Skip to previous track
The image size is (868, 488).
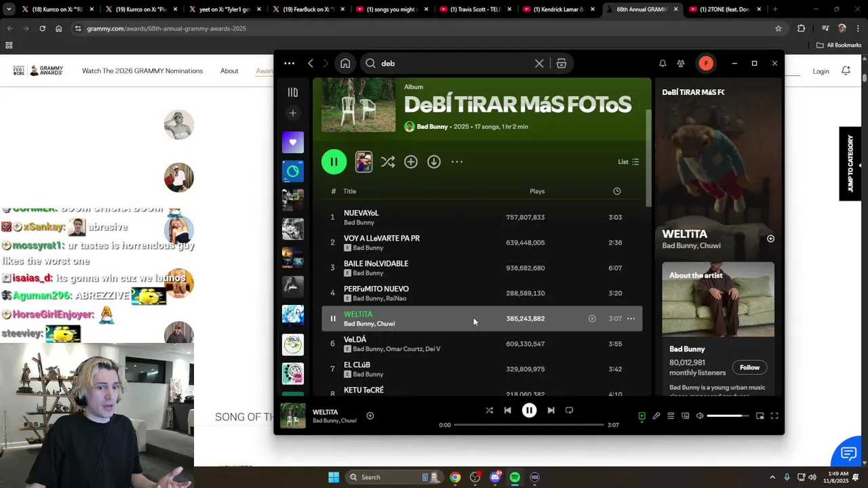[507, 410]
